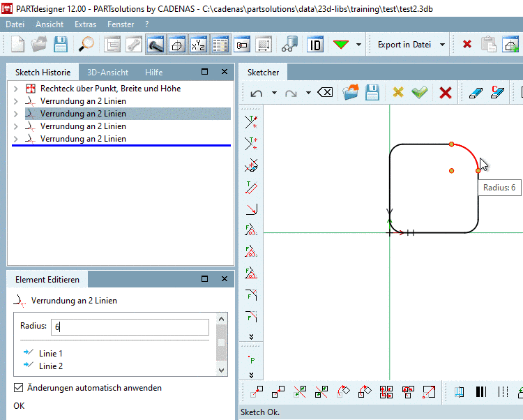
Task: Select the fillet corner tool in left sketch toolbar
Action: pos(252,209)
